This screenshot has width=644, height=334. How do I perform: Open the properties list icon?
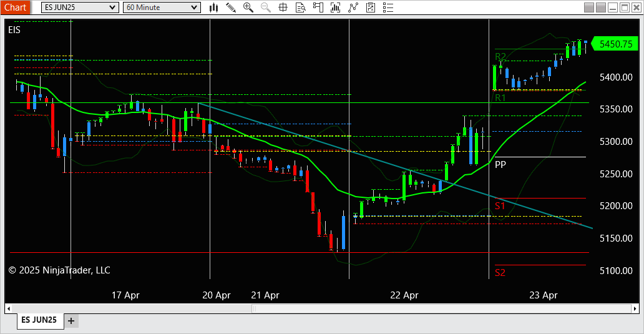[x=388, y=7]
